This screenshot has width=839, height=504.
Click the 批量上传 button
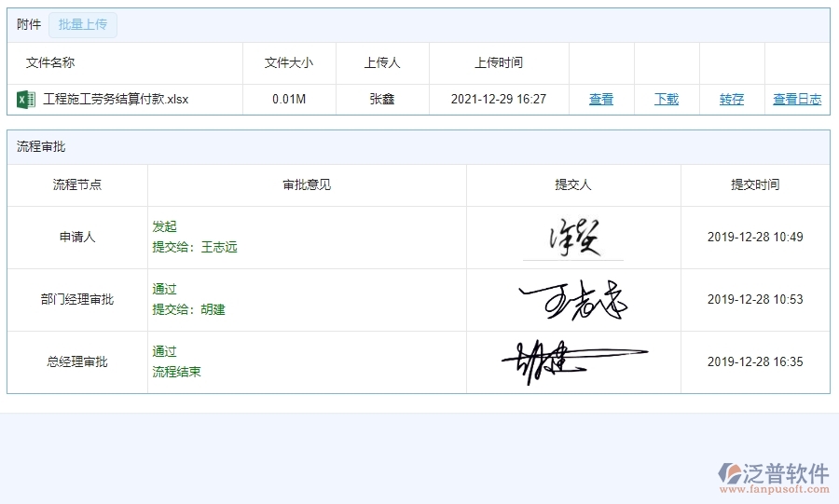coord(83,24)
